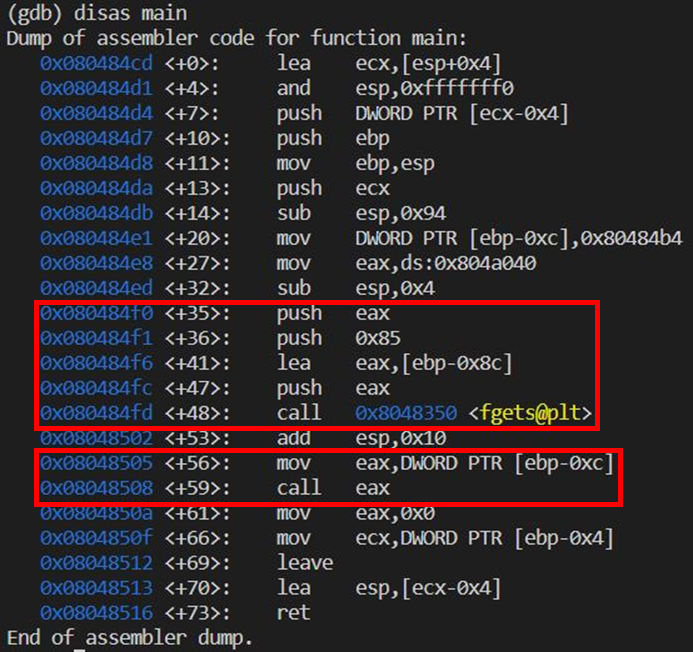Click address 0x080484d7
The height and width of the screenshot is (652, 693).
pos(96,138)
